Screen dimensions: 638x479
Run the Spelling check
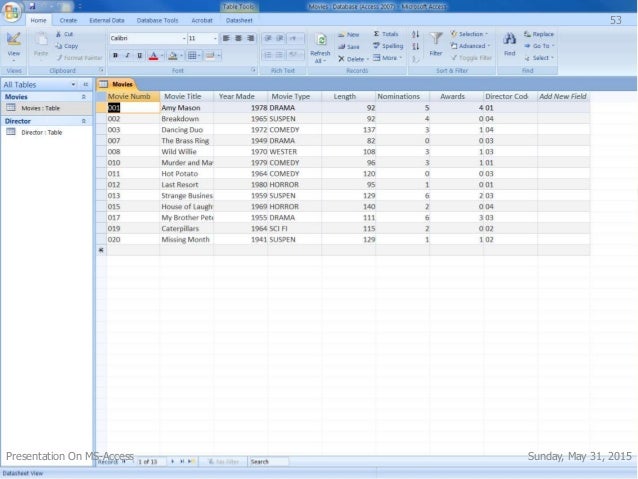[388, 46]
